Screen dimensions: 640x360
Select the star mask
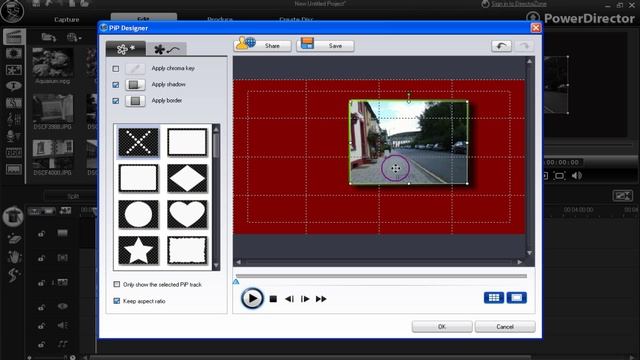click(x=138, y=250)
